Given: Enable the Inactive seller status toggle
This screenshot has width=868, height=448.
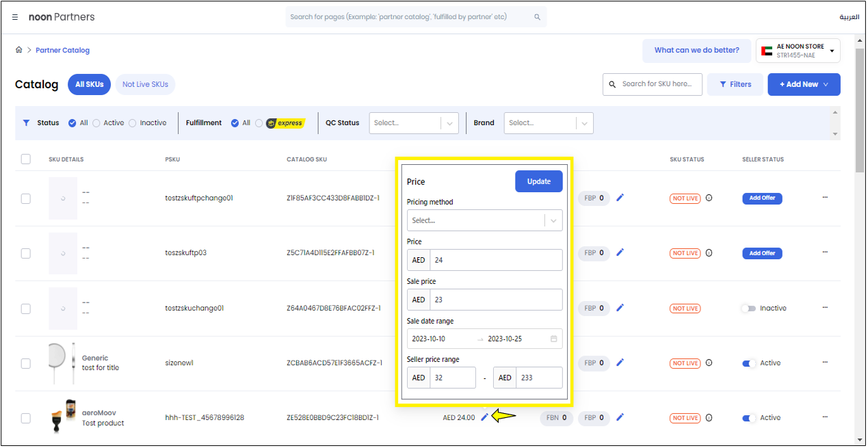Looking at the screenshot, I should point(748,308).
